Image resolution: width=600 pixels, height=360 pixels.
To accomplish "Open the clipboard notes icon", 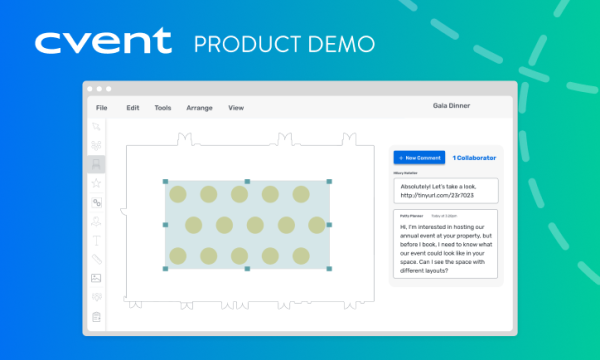I will pyautogui.click(x=96, y=317).
